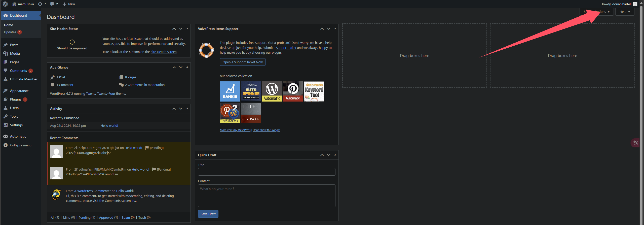Open the updates icon showing 7
Image resolution: width=644 pixels, height=225 pixels.
(42, 4)
